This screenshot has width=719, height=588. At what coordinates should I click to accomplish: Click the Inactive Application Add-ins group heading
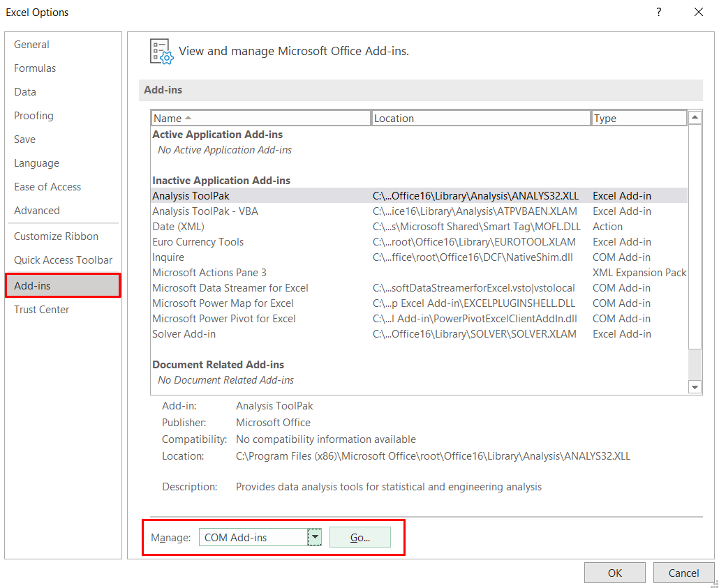click(221, 181)
